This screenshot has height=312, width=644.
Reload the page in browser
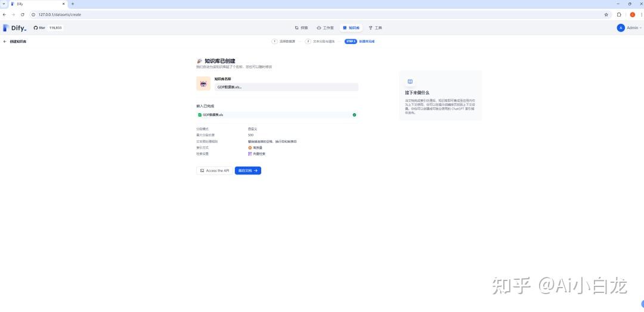click(x=23, y=14)
